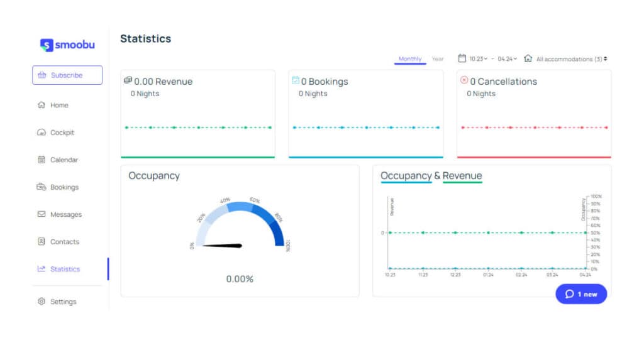
Task: Click the occupancy gauge dial
Action: coord(240,224)
